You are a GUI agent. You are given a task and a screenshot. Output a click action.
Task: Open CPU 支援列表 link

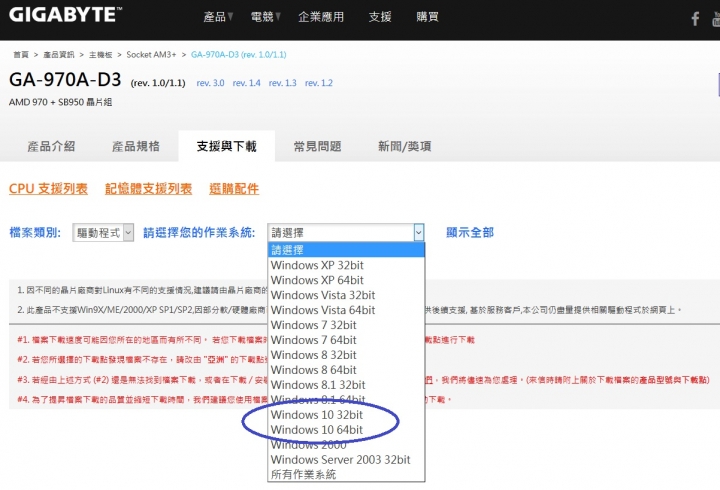click(x=48, y=189)
